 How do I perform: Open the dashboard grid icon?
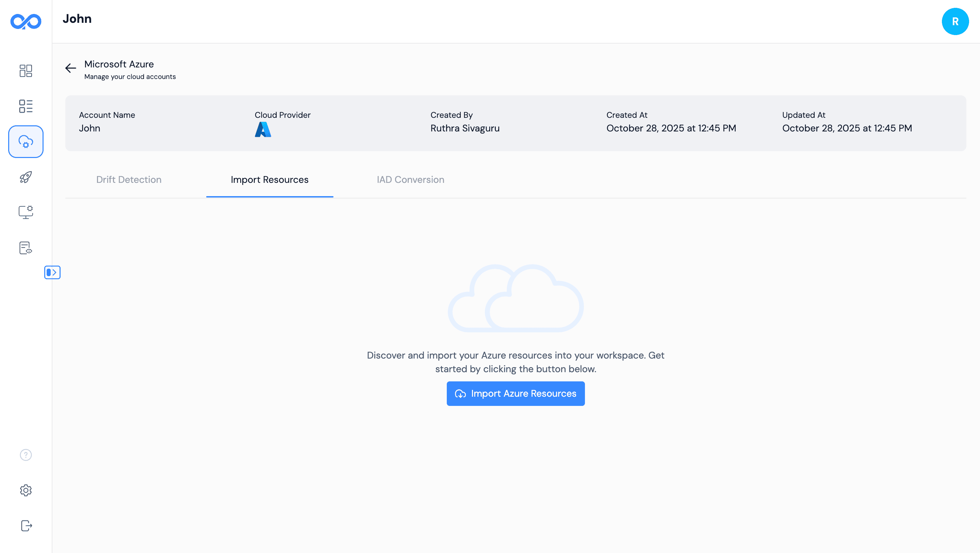26,71
